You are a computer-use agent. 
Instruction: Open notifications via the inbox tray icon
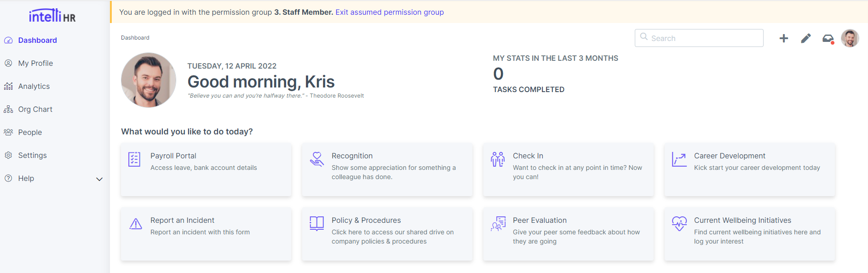coord(827,38)
